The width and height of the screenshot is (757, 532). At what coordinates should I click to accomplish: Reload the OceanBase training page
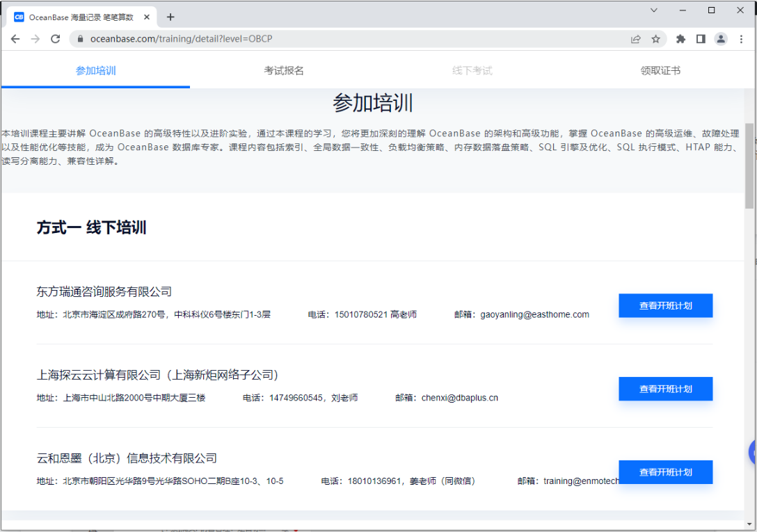point(56,39)
